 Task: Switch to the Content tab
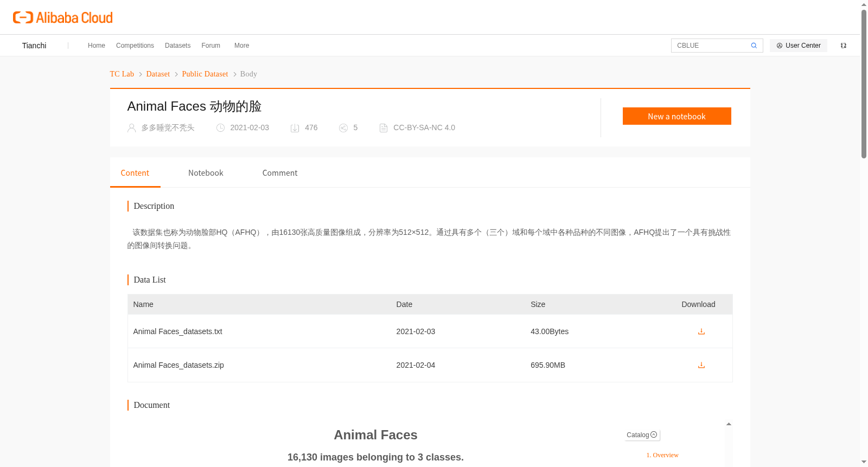pos(135,173)
